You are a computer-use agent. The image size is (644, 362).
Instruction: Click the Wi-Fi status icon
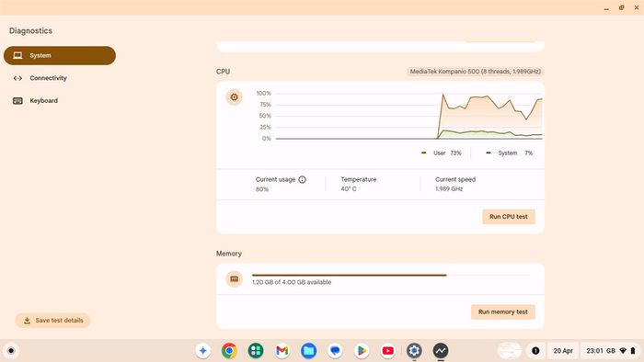(x=623, y=351)
